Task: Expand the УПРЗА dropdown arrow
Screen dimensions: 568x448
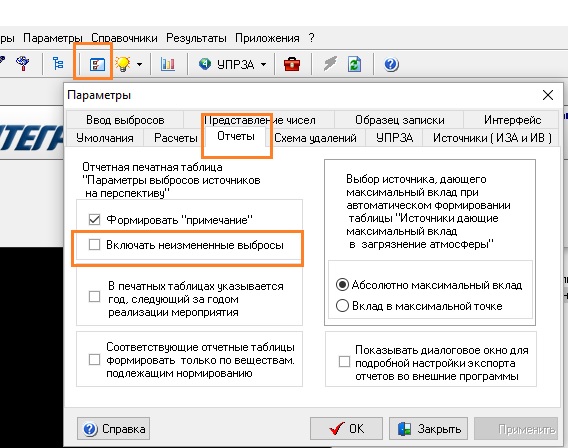Action: tap(263, 65)
